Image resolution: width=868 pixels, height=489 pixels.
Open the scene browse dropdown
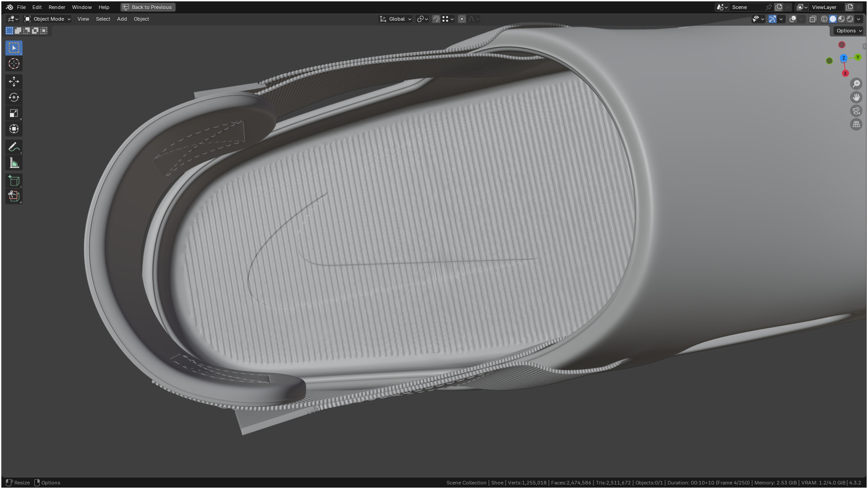point(722,7)
